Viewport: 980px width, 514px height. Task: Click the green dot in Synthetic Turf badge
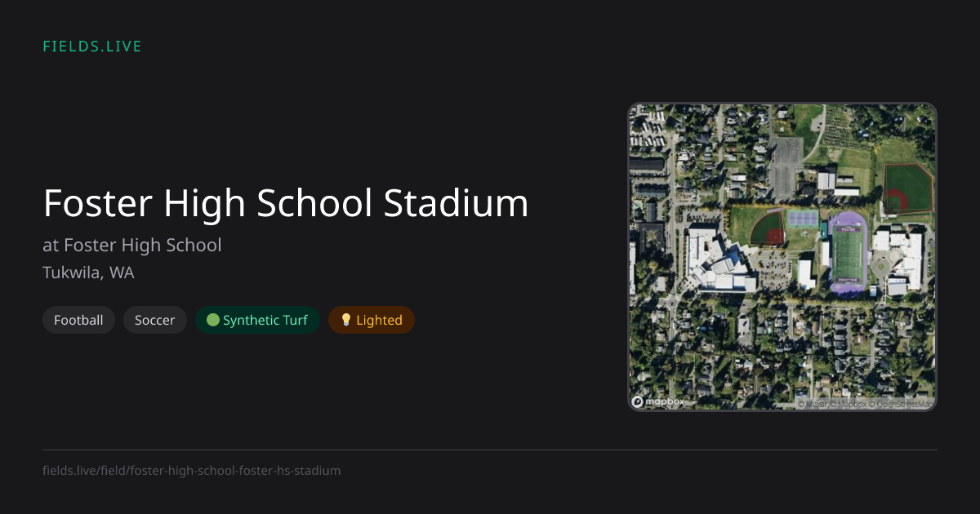[x=213, y=320]
